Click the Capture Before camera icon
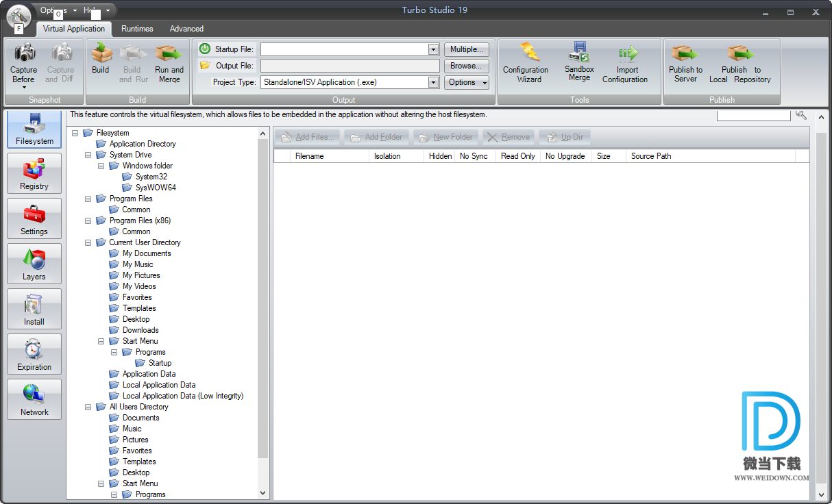Image resolution: width=832 pixels, height=504 pixels. (24, 53)
